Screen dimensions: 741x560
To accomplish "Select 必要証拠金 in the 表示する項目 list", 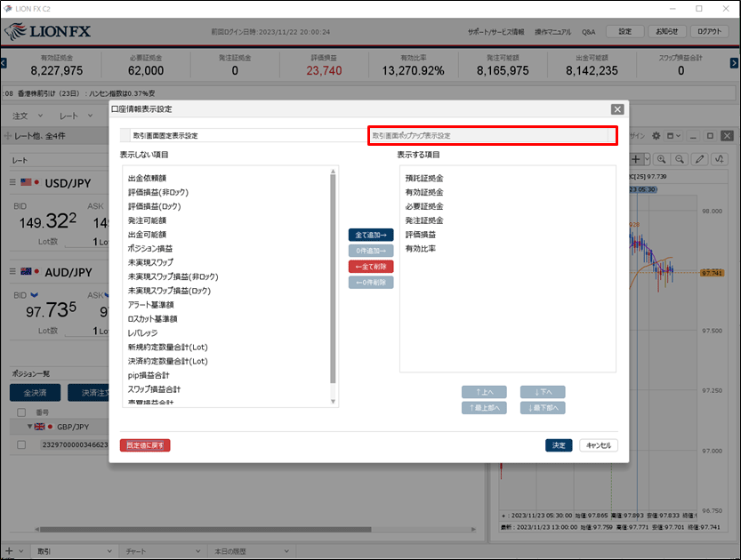I will click(x=424, y=206).
